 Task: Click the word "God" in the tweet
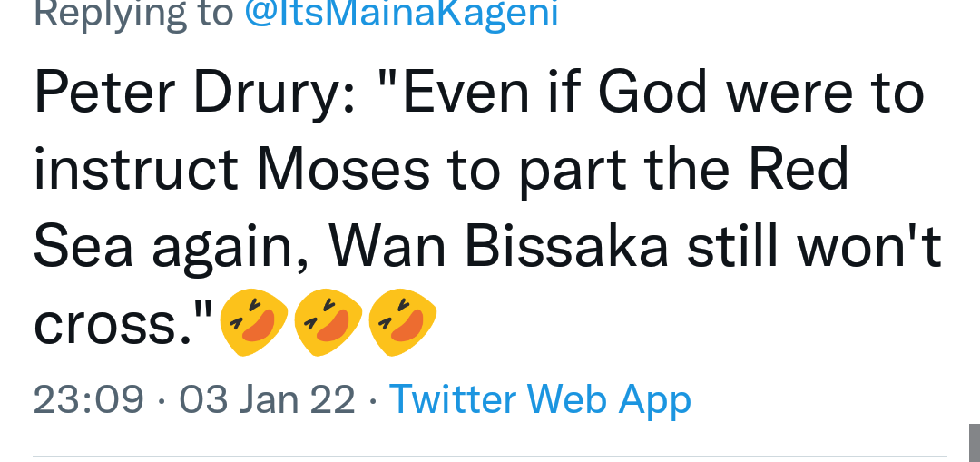(652, 93)
